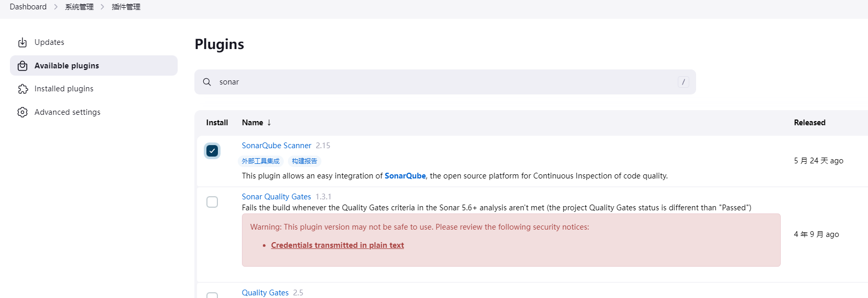Follow the SonarQube link in plugin description
868x298 pixels.
point(405,176)
